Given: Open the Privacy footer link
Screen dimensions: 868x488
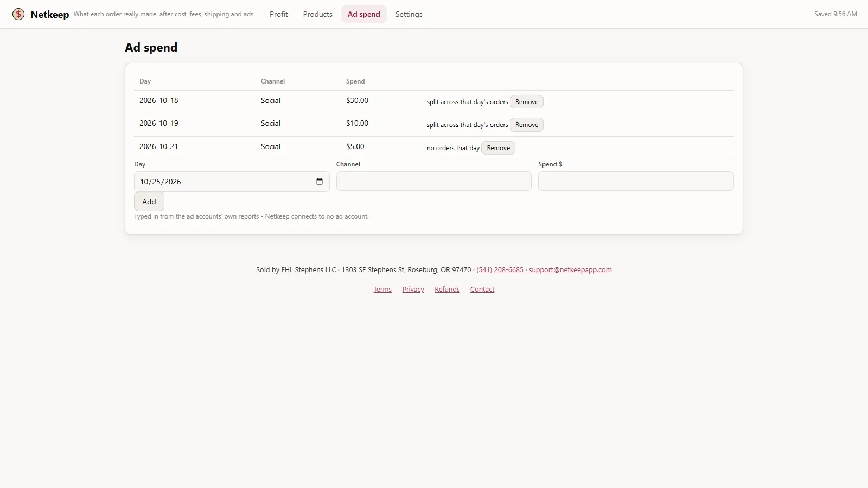Looking at the screenshot, I should coord(413,290).
